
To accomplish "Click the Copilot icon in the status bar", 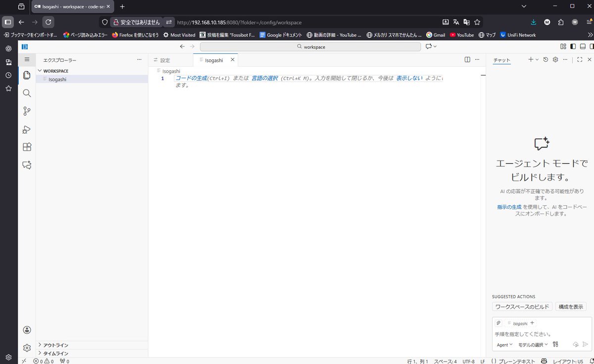I will tap(544, 361).
